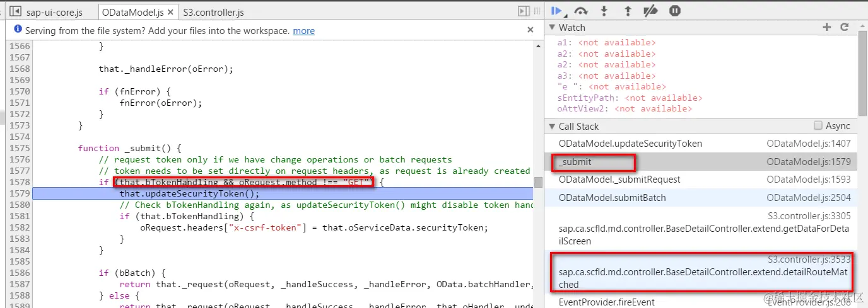Image resolution: width=868 pixels, height=308 pixels.
Task: Click the 'e ' watch expression
Action: [x=610, y=86]
